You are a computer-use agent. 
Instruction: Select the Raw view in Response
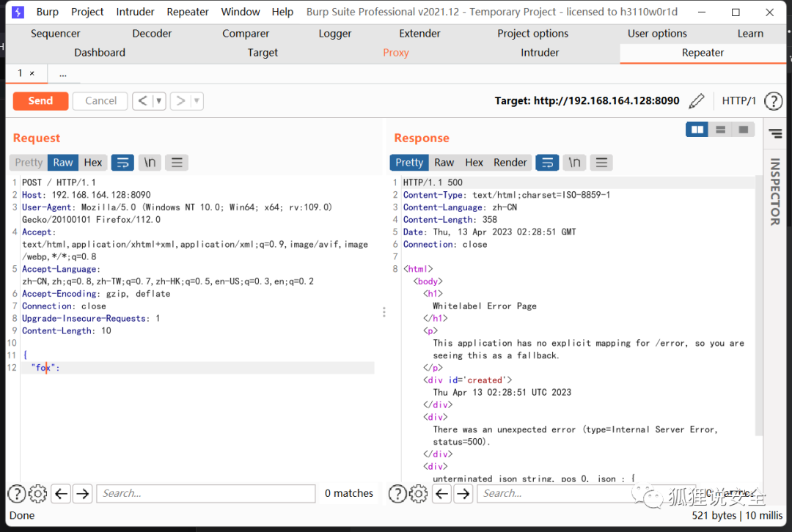pyautogui.click(x=444, y=163)
